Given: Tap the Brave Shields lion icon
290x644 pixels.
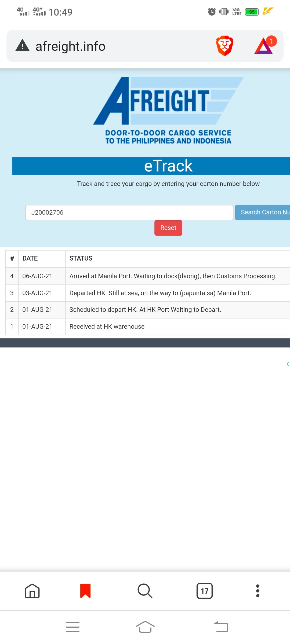Looking at the screenshot, I should pyautogui.click(x=224, y=46).
